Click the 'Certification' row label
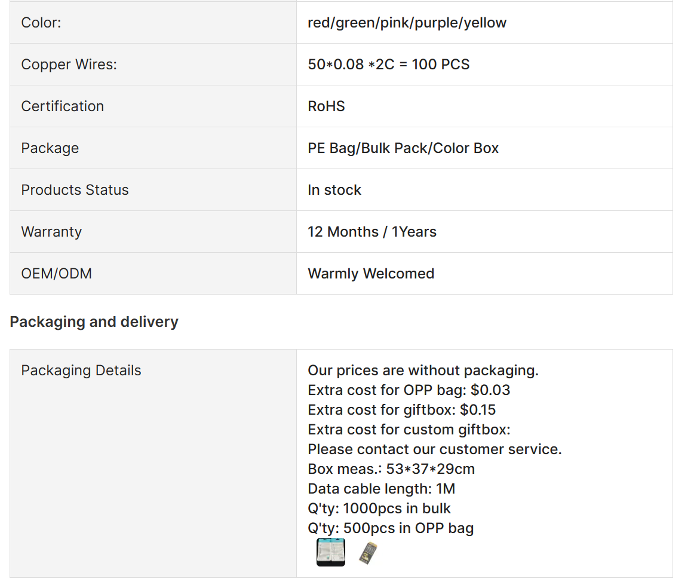 point(62,106)
